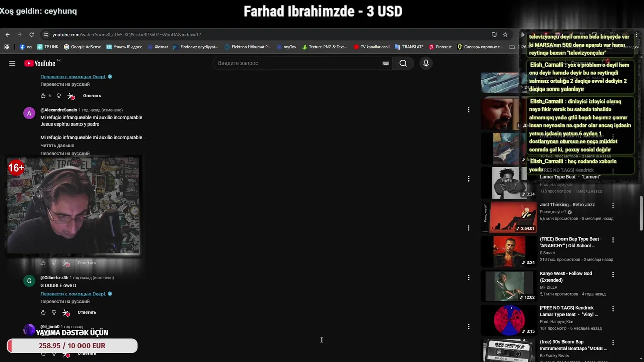Open the on-screen keyboard in the search box
This screenshot has width=644, height=362.
click(x=386, y=63)
